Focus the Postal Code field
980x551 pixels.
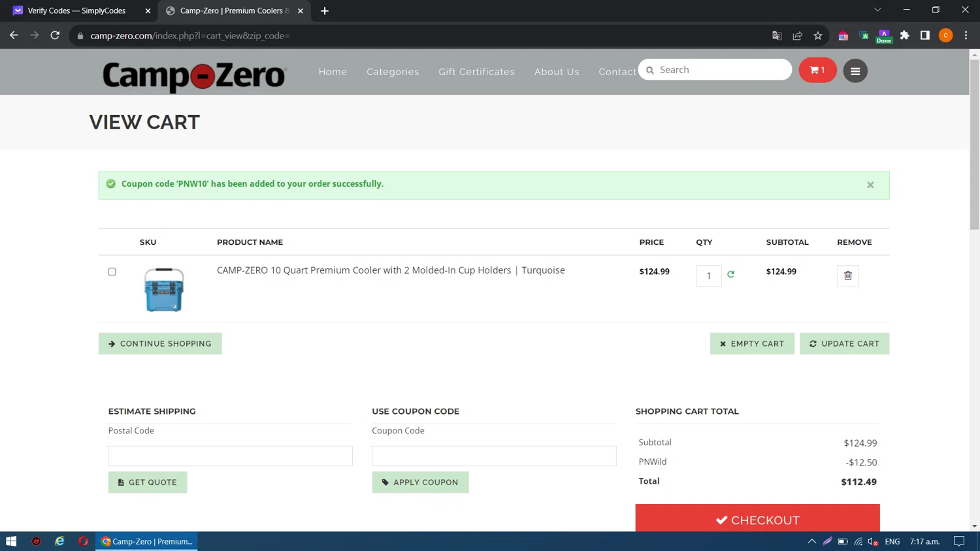(x=230, y=456)
